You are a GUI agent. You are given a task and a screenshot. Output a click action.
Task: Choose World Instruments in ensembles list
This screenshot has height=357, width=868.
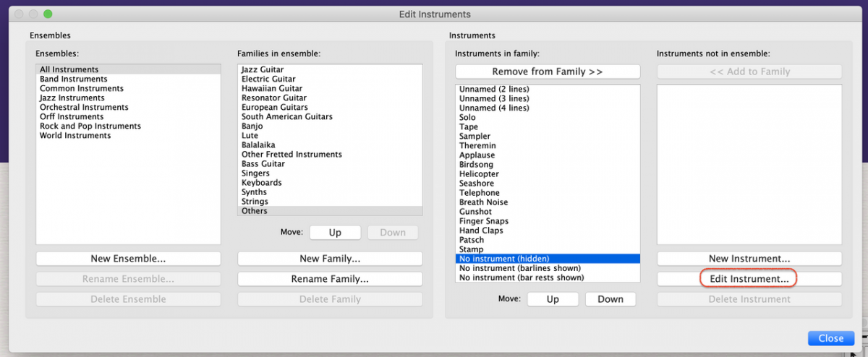pos(75,135)
